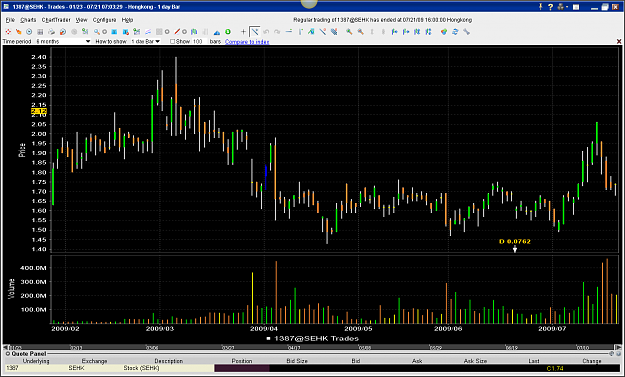Click the multicolor pie chart palette icon
The width and height of the screenshot is (625, 377).
(444, 31)
